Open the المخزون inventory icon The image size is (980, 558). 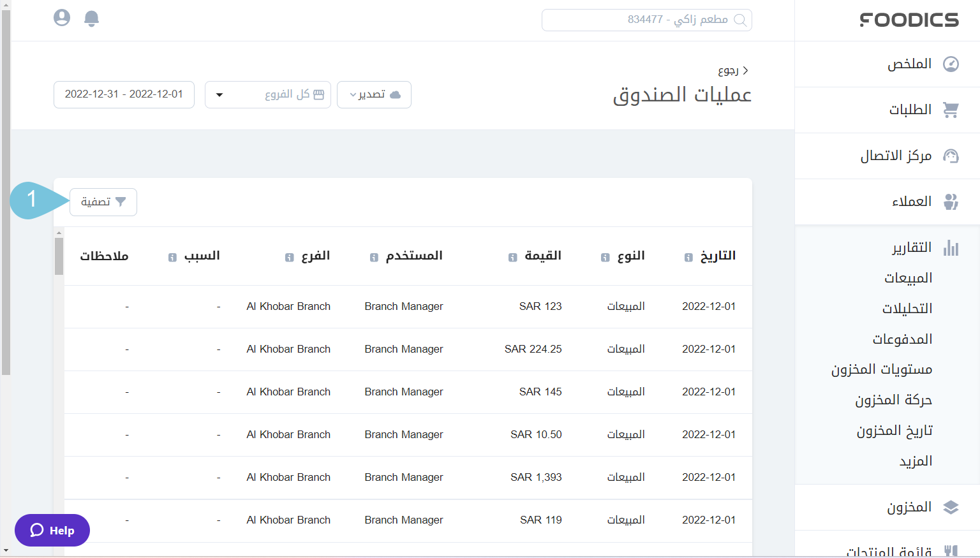951,507
